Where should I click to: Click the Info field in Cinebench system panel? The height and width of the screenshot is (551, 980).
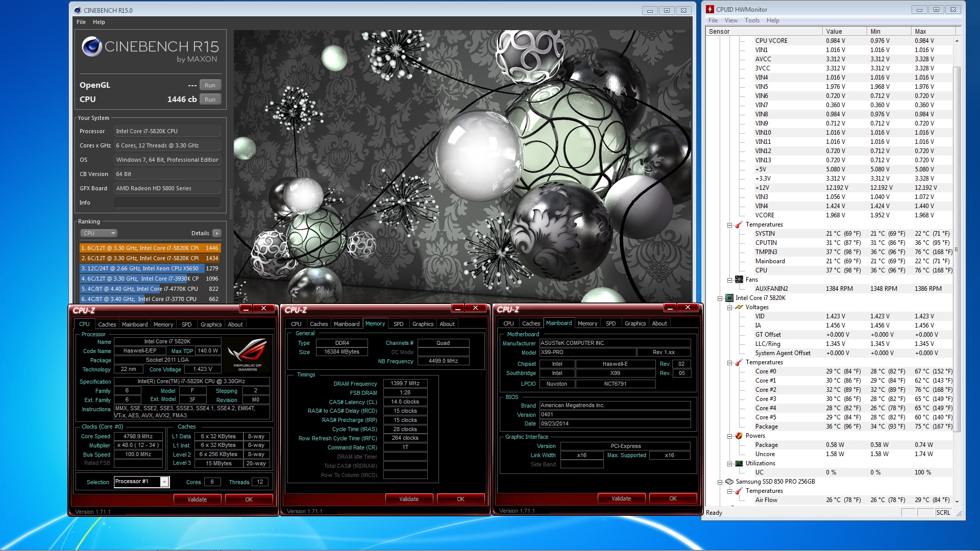click(x=167, y=203)
